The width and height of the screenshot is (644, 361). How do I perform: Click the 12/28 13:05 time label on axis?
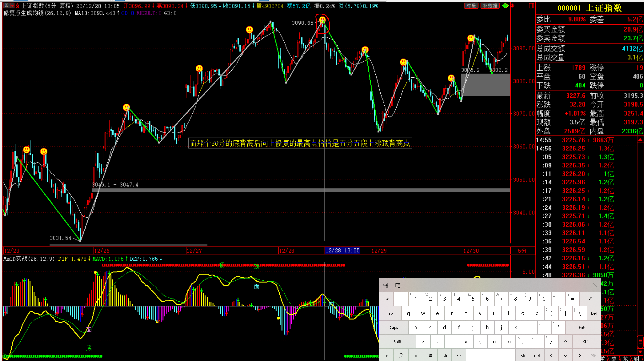tap(342, 250)
